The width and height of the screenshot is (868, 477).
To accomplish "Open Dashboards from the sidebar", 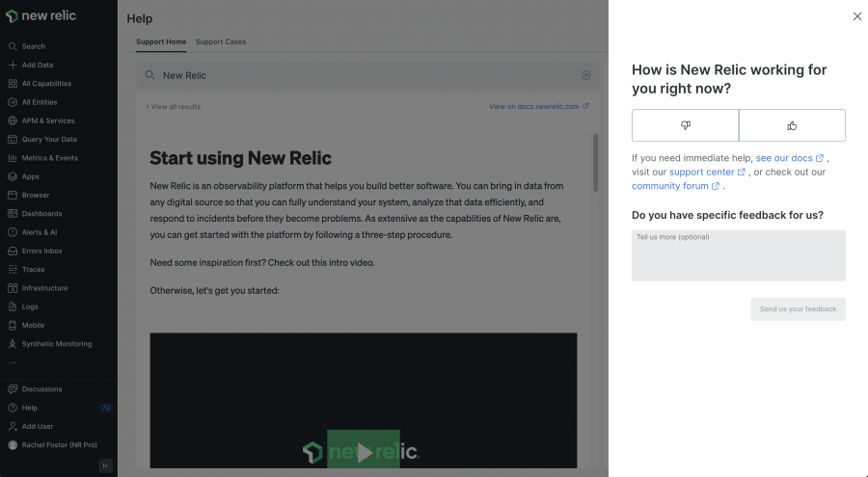I will pyautogui.click(x=41, y=214).
